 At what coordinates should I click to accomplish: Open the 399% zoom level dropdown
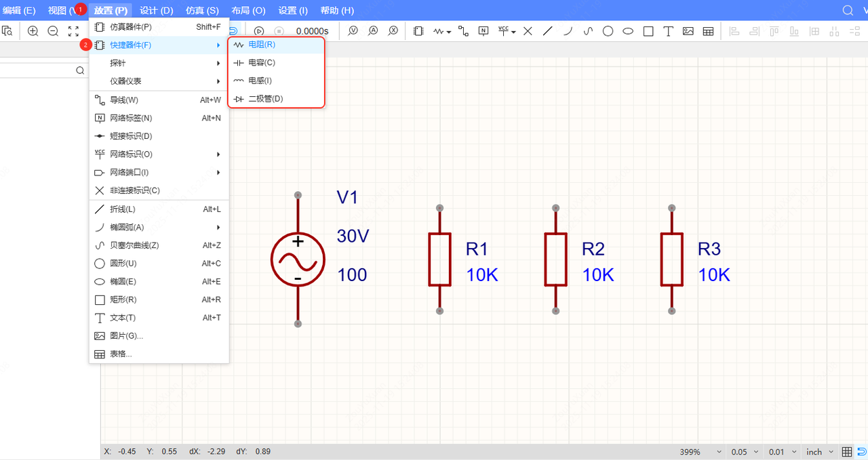[x=700, y=452]
